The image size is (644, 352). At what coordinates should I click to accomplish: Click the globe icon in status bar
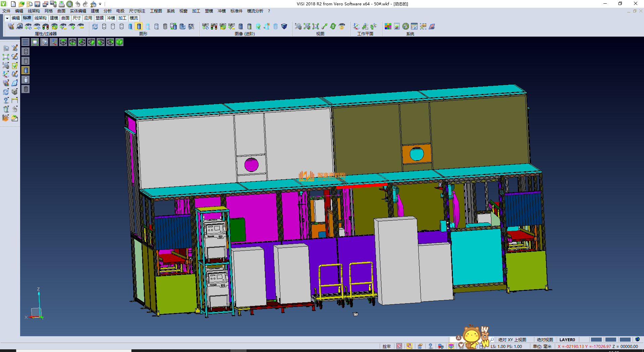click(637, 339)
